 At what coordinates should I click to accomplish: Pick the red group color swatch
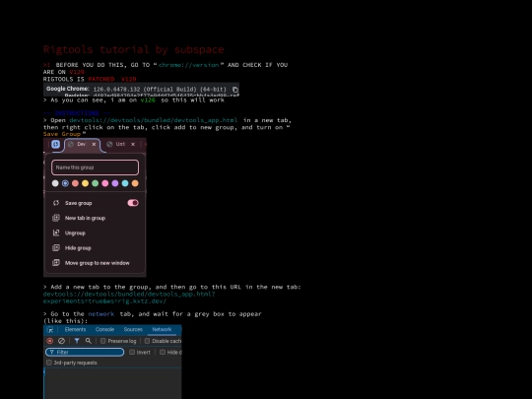(75, 183)
